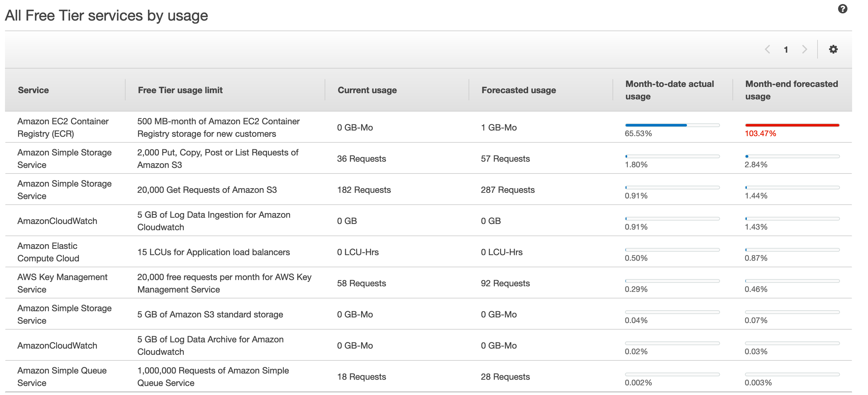Select Amazon EC2 Container Registry row
The height and width of the screenshot is (395, 868).
(x=63, y=127)
